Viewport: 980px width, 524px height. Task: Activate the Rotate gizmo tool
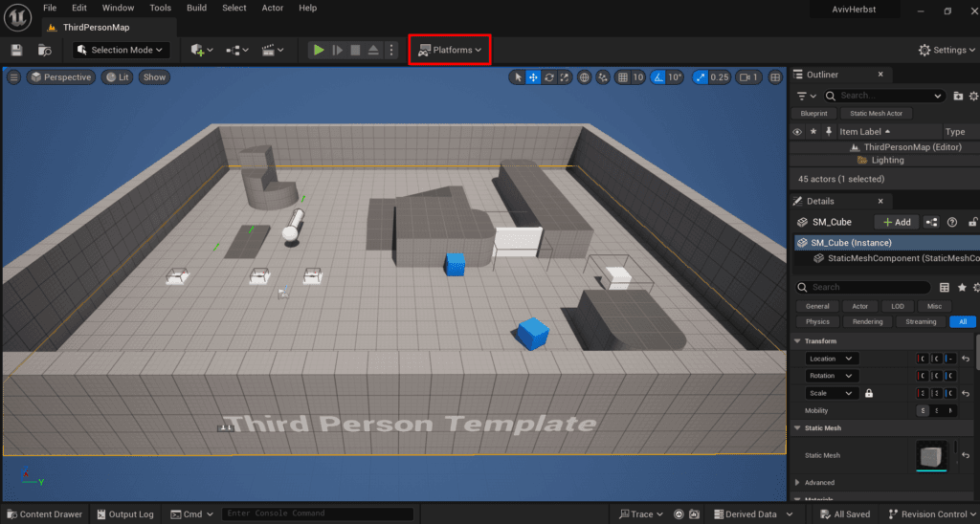[548, 77]
